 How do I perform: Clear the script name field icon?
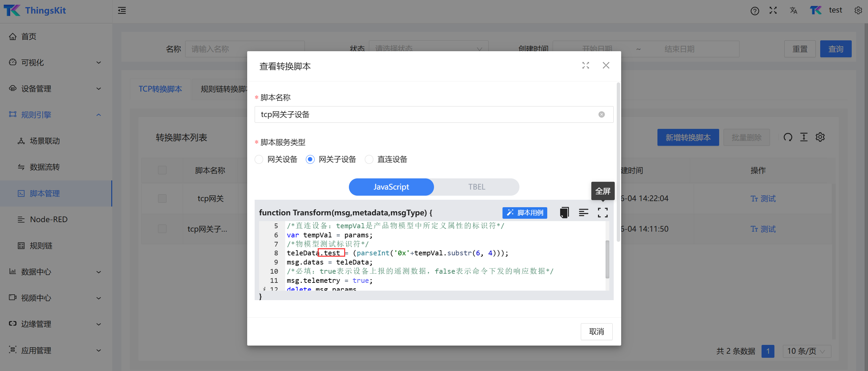601,115
